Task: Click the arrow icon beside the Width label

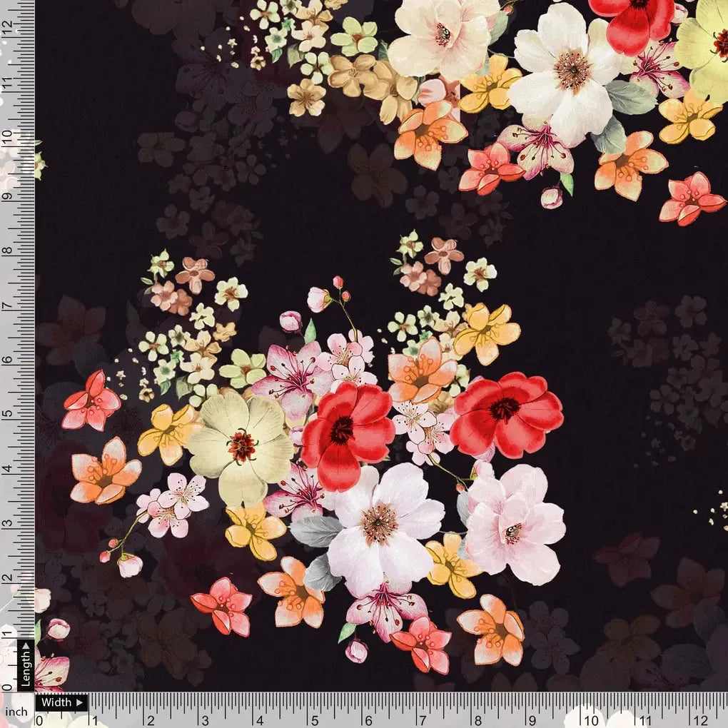Action: point(80,702)
